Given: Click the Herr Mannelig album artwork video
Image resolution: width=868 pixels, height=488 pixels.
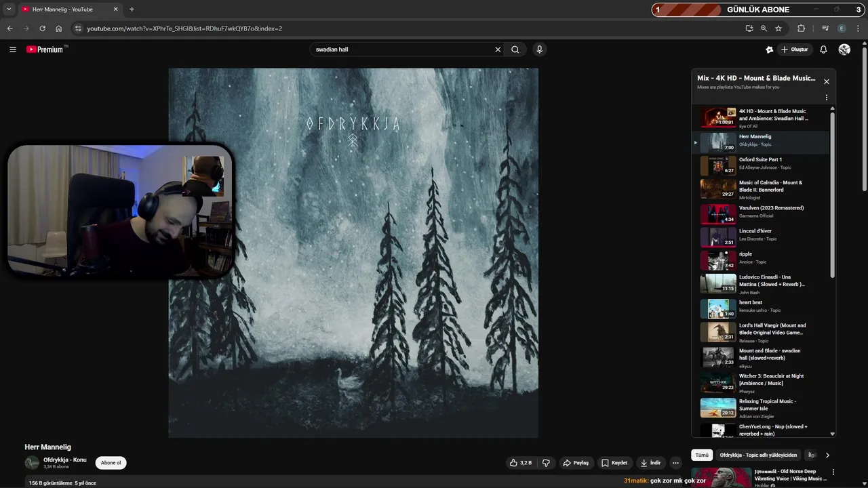Looking at the screenshot, I should 353,253.
